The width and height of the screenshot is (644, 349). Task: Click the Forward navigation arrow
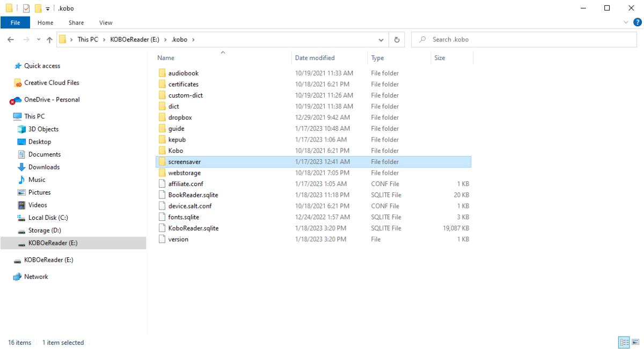[26, 40]
